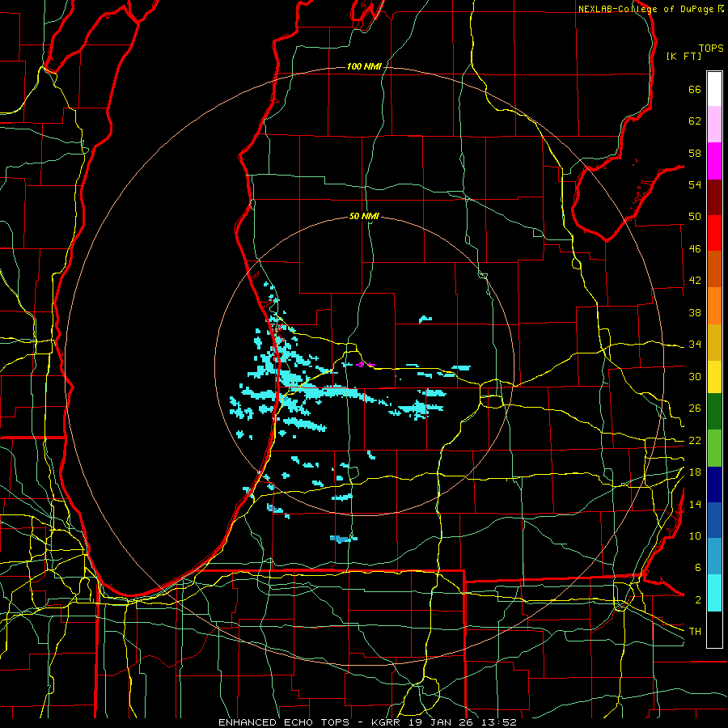The image size is (728, 728).
Task: Click the 100 NMI range ring label
Action: point(364,67)
